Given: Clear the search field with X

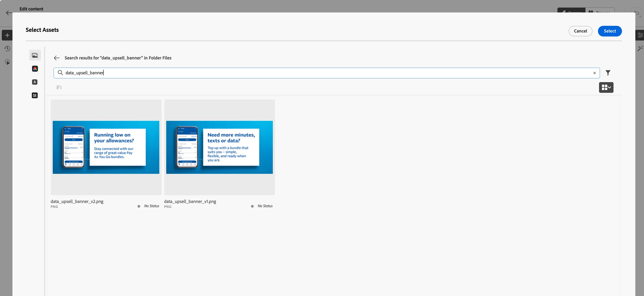Looking at the screenshot, I should coord(595,73).
